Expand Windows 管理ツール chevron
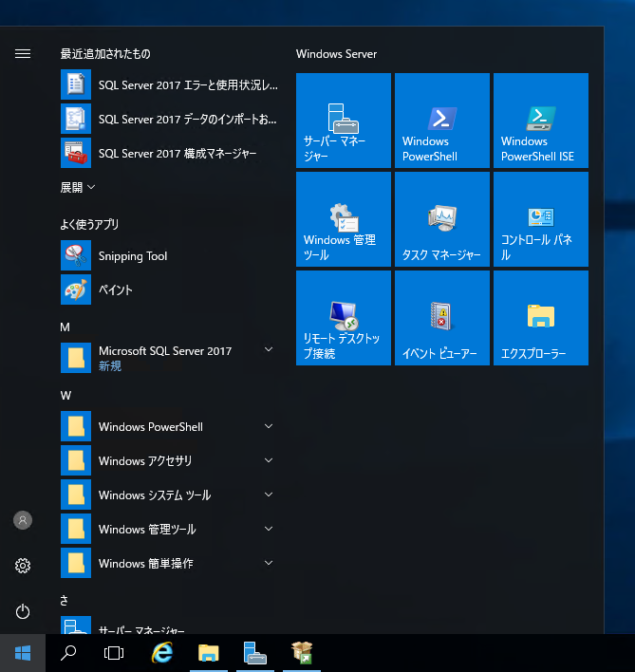This screenshot has width=635, height=672. click(269, 529)
